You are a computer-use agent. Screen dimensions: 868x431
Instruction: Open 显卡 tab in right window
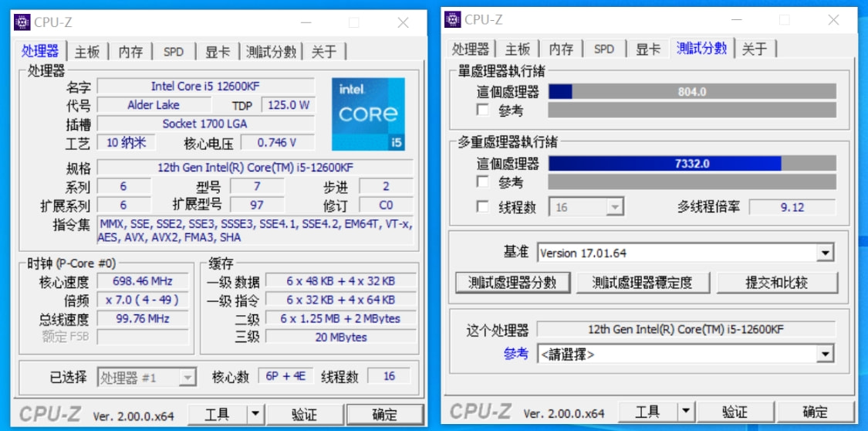(648, 49)
